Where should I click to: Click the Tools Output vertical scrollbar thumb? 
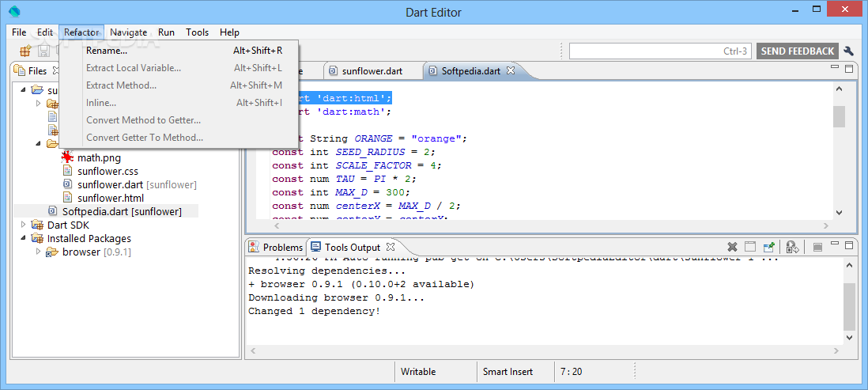tap(850, 306)
